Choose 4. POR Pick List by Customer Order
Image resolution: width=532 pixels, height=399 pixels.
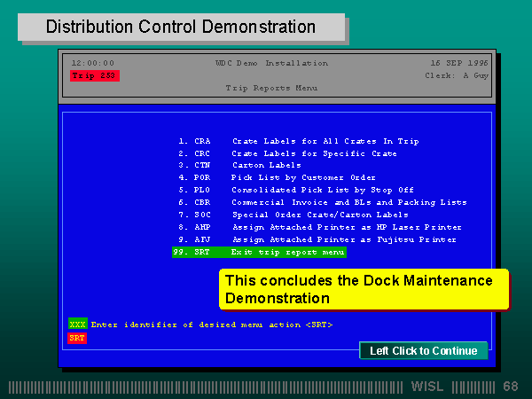[x=277, y=177]
